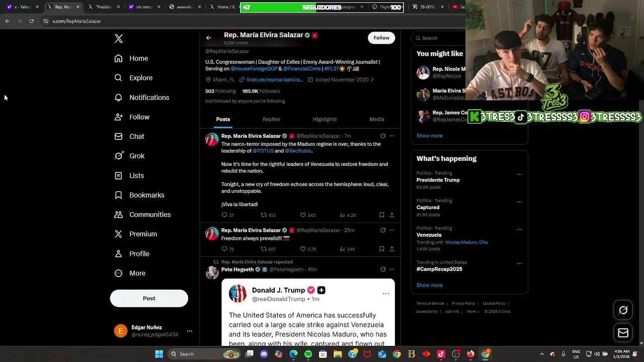Reload the page in browser toolbar
This screenshot has width=644, height=362.
click(31, 21)
